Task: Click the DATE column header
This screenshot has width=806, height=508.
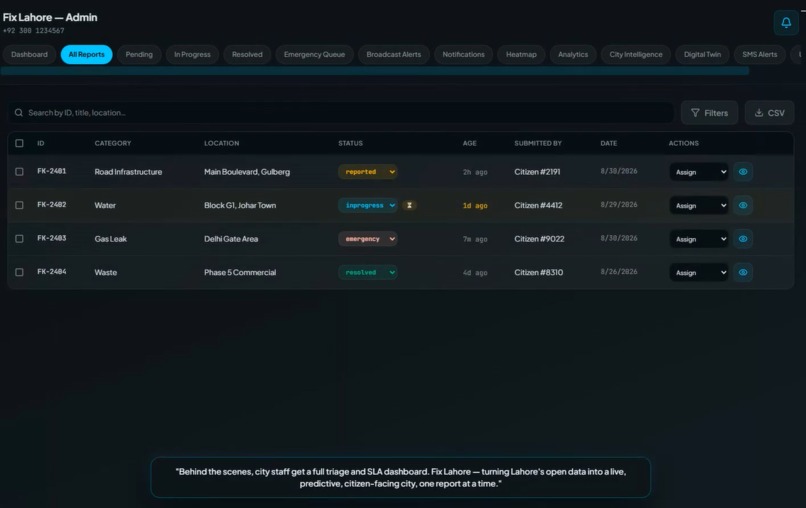Action: point(609,143)
